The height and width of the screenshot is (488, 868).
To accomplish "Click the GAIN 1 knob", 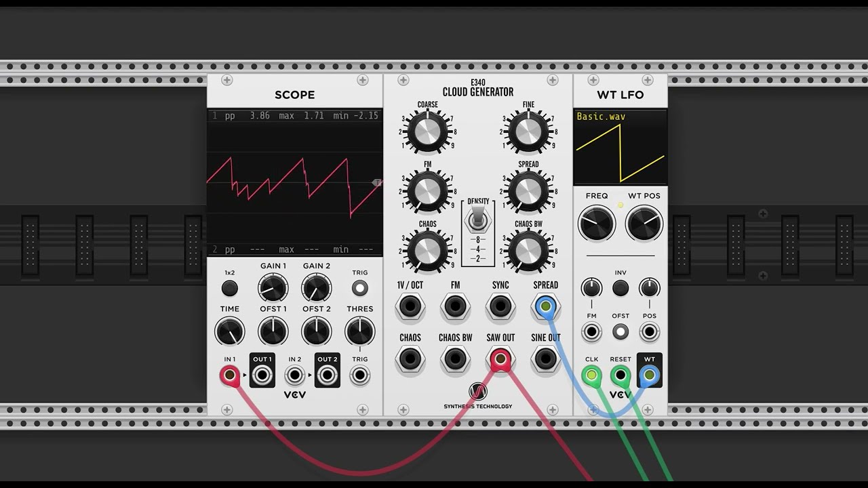I will (273, 288).
